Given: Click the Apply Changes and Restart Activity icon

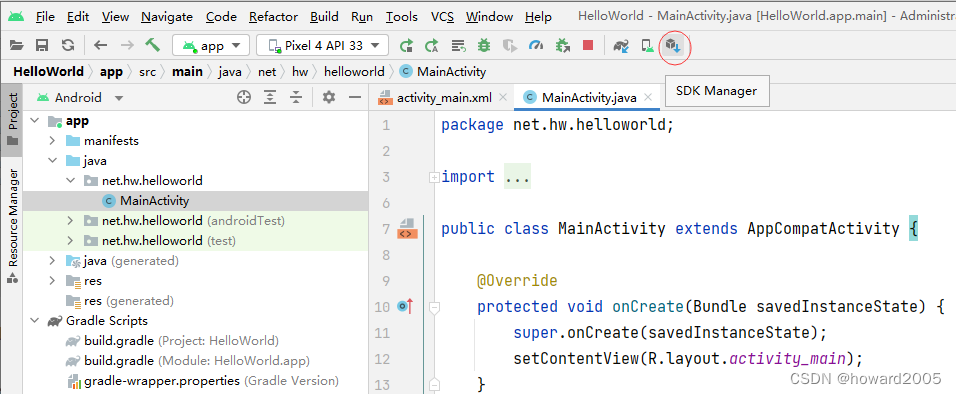Looking at the screenshot, I should 432,45.
